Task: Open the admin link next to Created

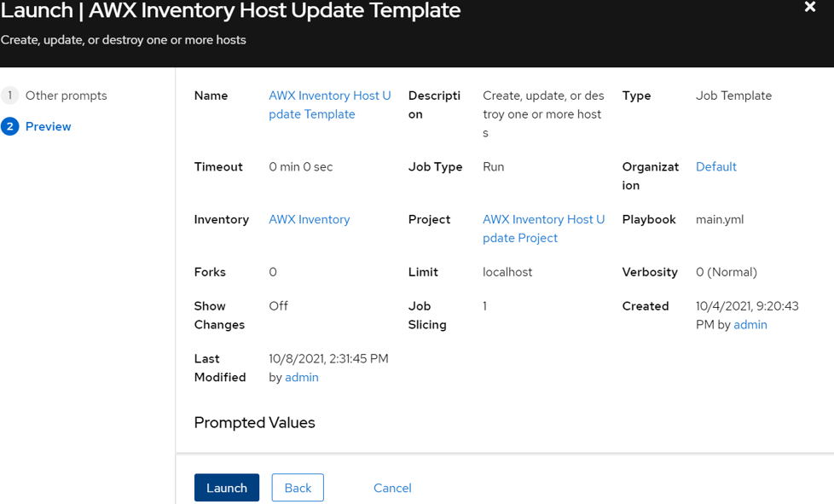Action: (x=750, y=325)
